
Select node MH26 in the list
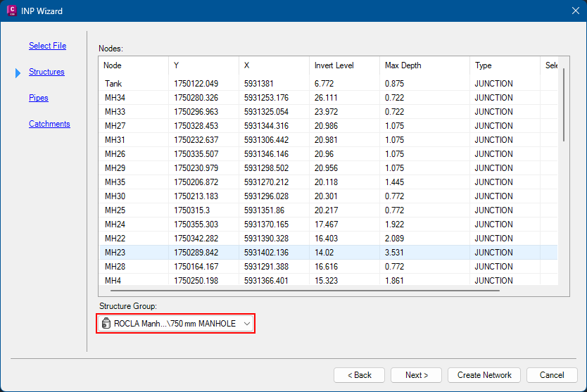pos(328,154)
